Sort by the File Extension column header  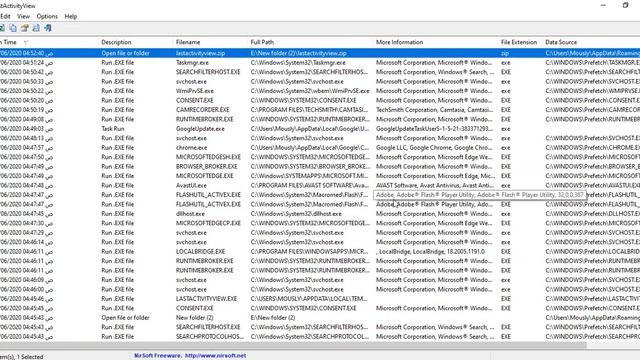[x=519, y=42]
